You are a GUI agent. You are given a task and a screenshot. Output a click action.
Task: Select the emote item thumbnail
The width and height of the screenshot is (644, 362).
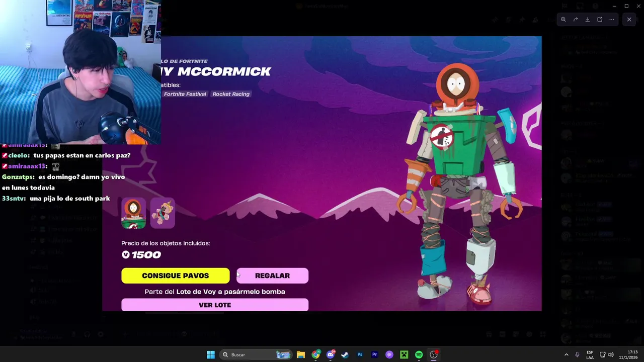163,213
